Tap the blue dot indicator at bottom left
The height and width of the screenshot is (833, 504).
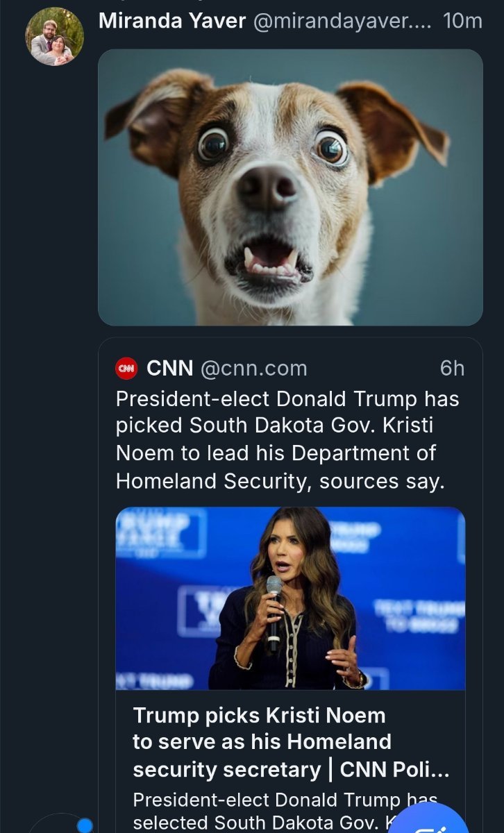coord(85,825)
